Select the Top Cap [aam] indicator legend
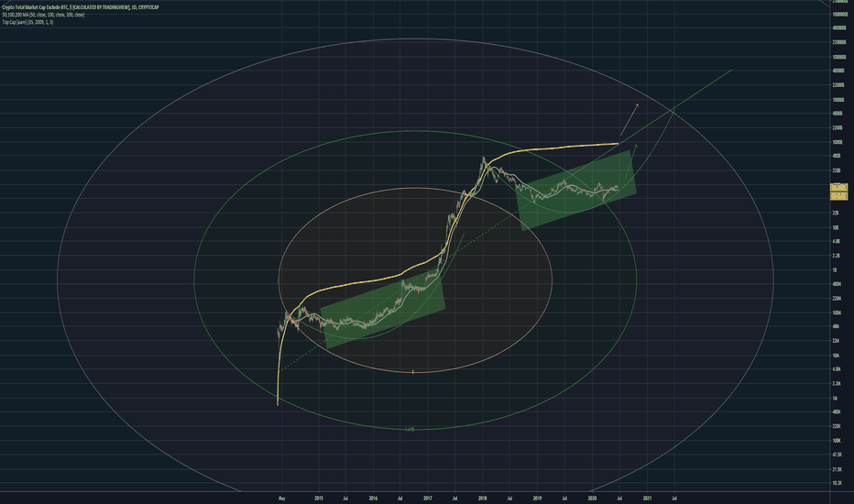 click(27, 22)
